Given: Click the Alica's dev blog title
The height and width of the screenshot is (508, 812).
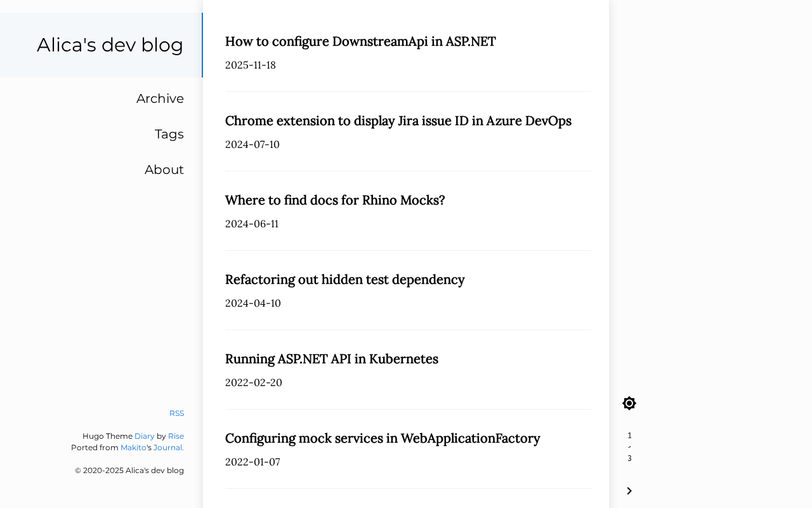Looking at the screenshot, I should 110,45.
